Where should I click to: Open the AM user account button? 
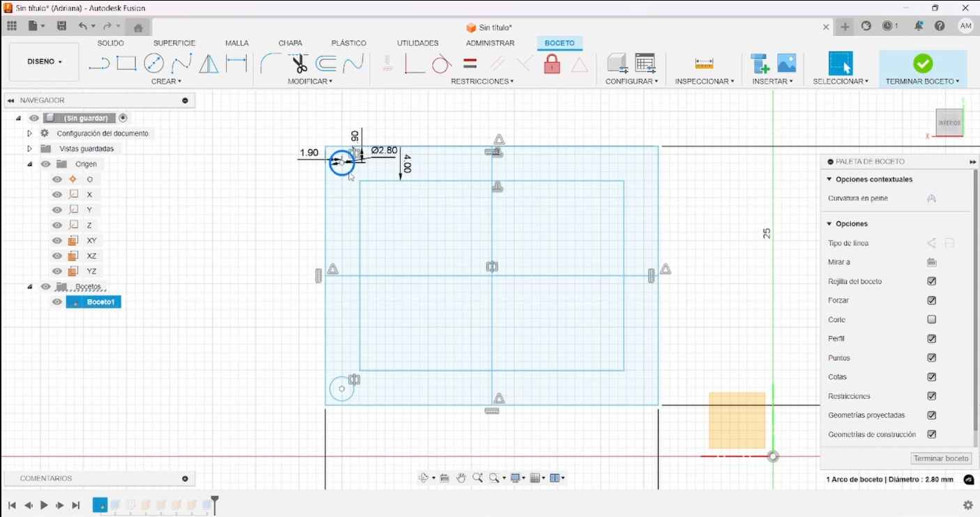[x=965, y=26]
